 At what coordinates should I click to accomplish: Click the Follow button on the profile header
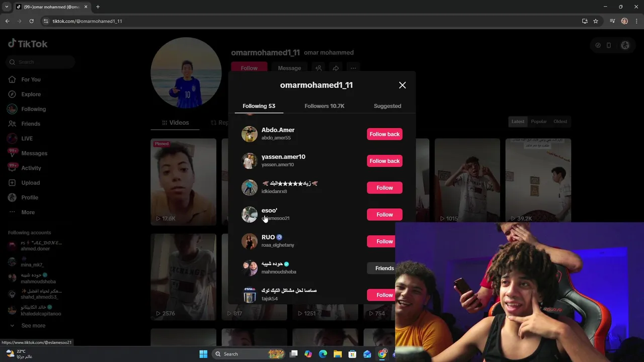pyautogui.click(x=249, y=68)
